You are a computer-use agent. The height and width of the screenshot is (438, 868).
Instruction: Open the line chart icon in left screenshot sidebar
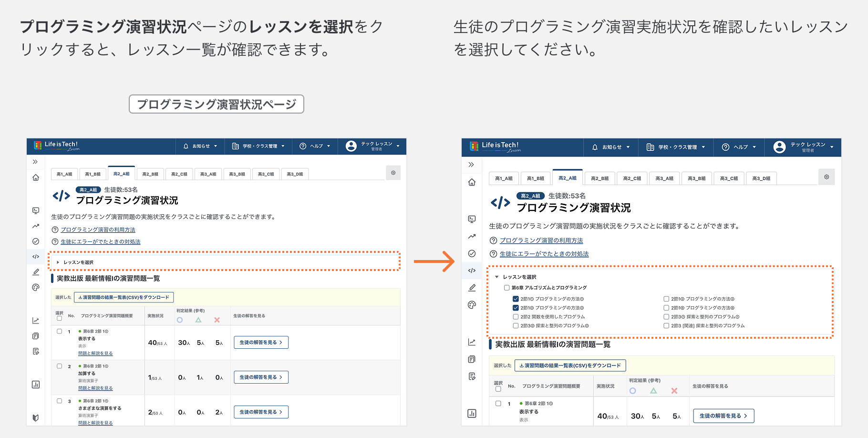tap(36, 321)
